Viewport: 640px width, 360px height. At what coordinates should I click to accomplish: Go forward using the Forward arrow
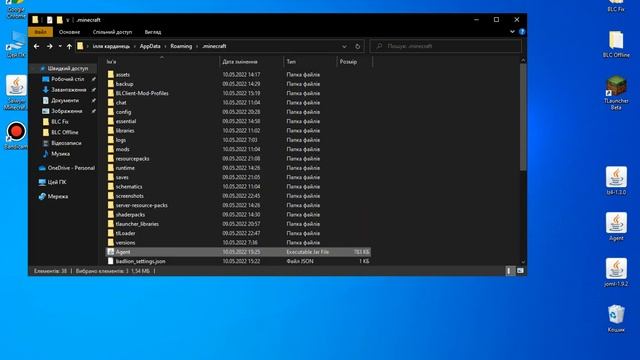coord(49,47)
